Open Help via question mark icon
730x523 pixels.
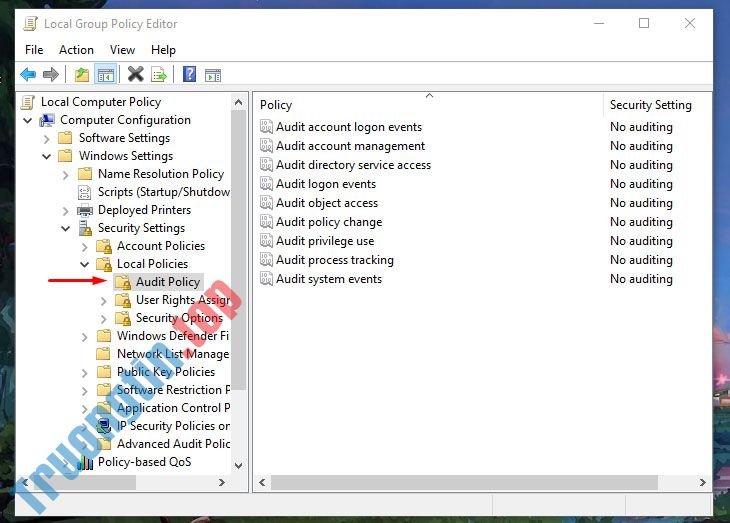click(189, 74)
